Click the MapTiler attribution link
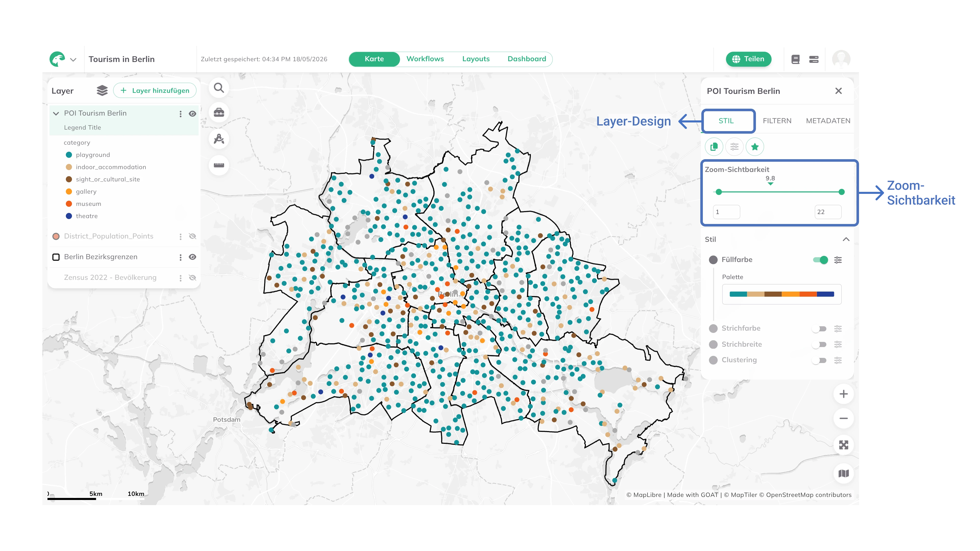The width and height of the screenshot is (980, 551). [x=740, y=495]
